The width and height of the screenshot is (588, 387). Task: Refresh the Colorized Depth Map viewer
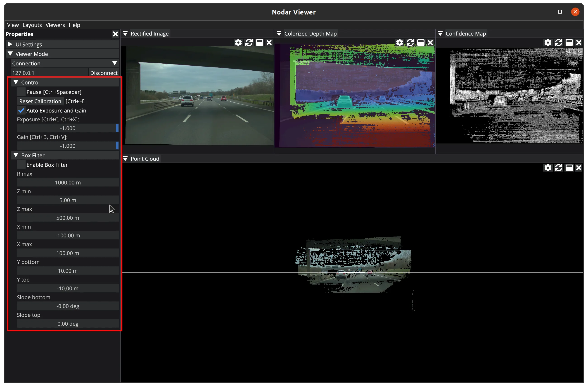click(x=410, y=43)
